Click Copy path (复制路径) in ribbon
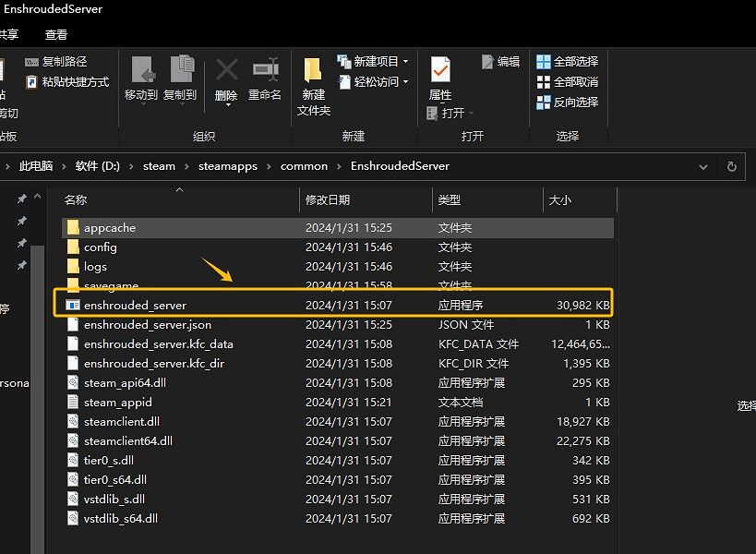The width and height of the screenshot is (756, 554). pos(56,61)
